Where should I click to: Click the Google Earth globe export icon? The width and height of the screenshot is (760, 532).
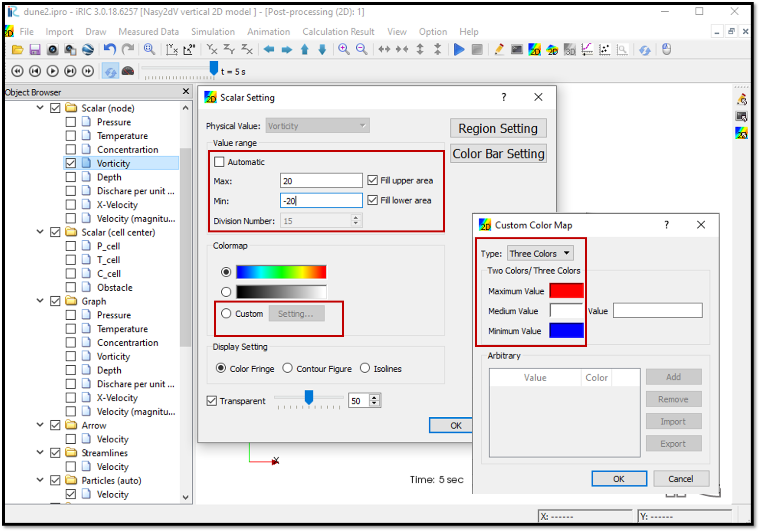click(x=88, y=50)
